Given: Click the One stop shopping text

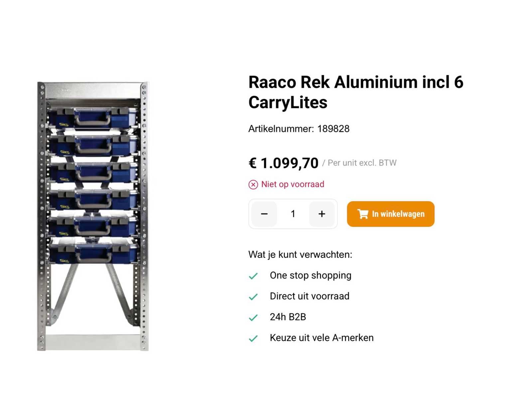Looking at the screenshot, I should [x=311, y=275].
